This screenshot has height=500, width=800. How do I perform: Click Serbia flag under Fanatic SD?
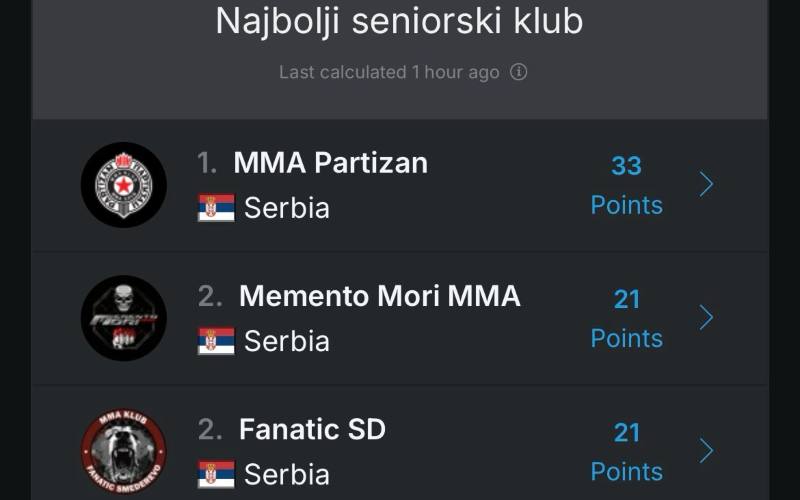(x=216, y=474)
